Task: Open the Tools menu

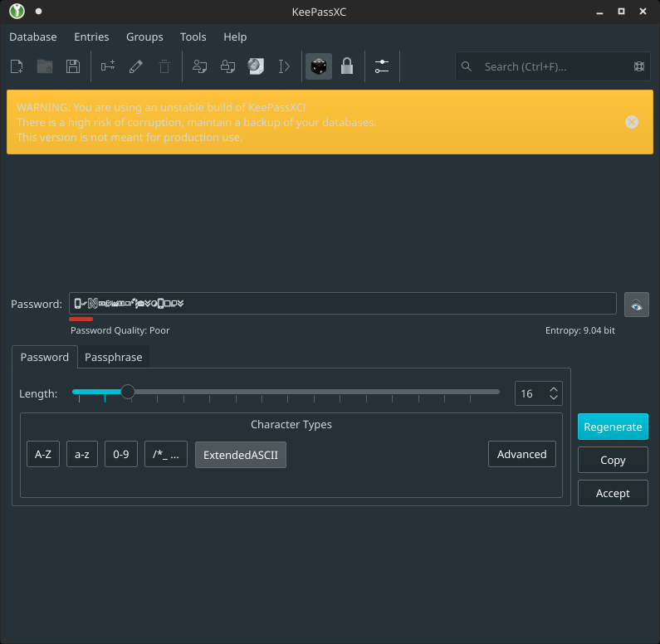Action: (193, 37)
